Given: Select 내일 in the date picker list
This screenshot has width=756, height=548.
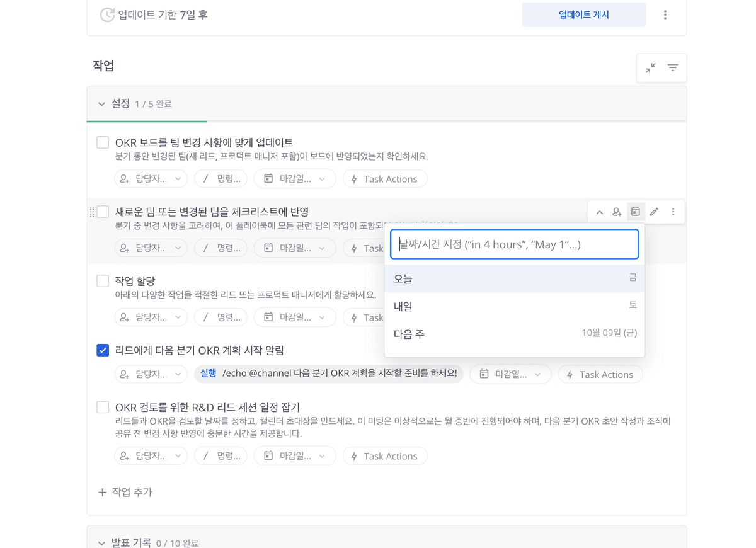Looking at the screenshot, I should [515, 306].
